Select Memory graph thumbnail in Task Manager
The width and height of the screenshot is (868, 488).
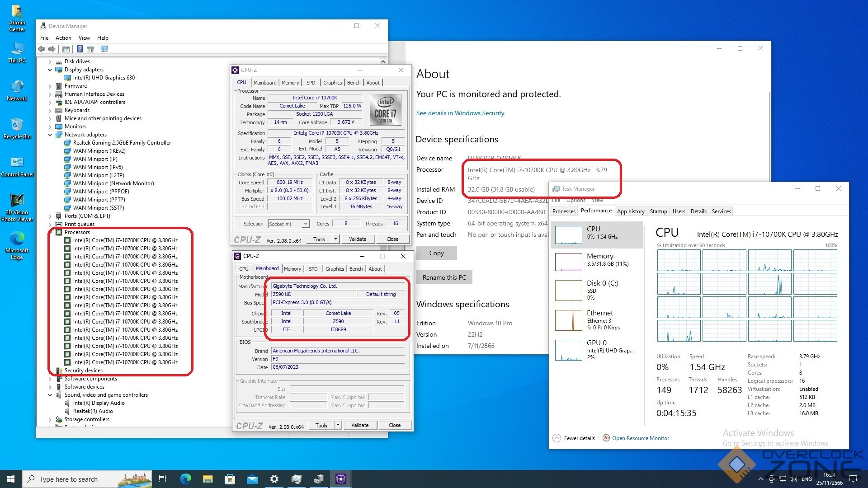tap(568, 262)
